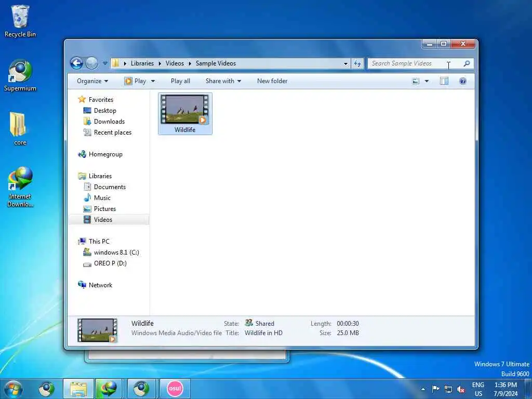Select Homegroup in navigation pane

coord(105,154)
